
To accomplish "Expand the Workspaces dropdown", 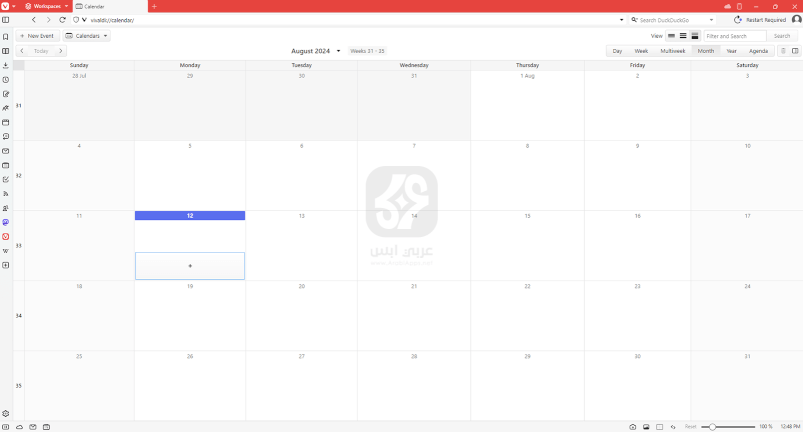I will (47, 6).
